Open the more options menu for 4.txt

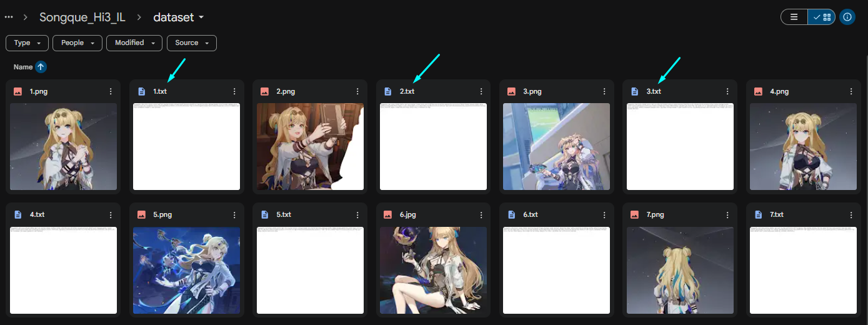[111, 214]
